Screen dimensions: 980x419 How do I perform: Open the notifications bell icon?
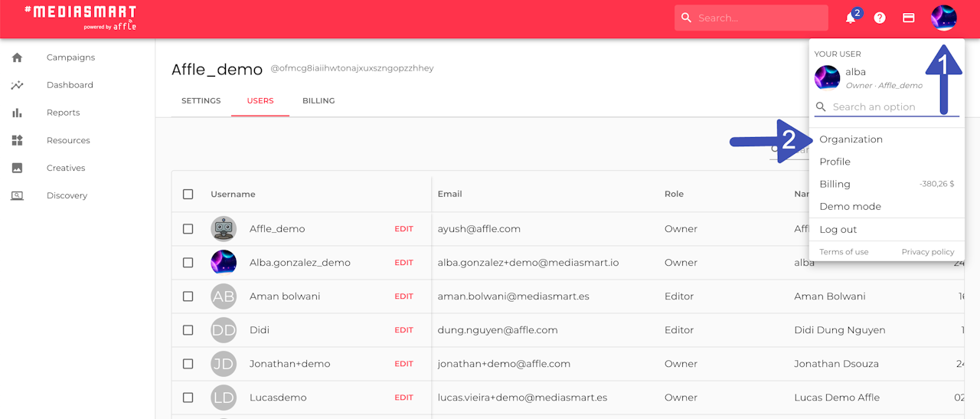click(x=851, y=18)
